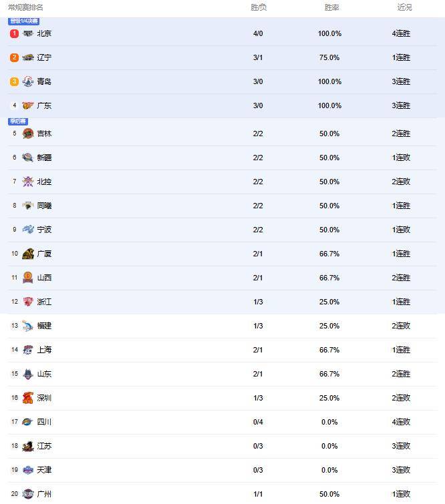Click the Qingdao team logo
445x504 pixels.
pyautogui.click(x=27, y=81)
